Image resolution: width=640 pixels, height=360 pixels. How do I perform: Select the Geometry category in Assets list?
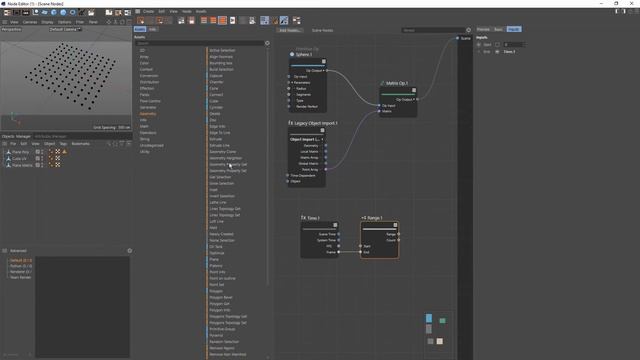148,114
